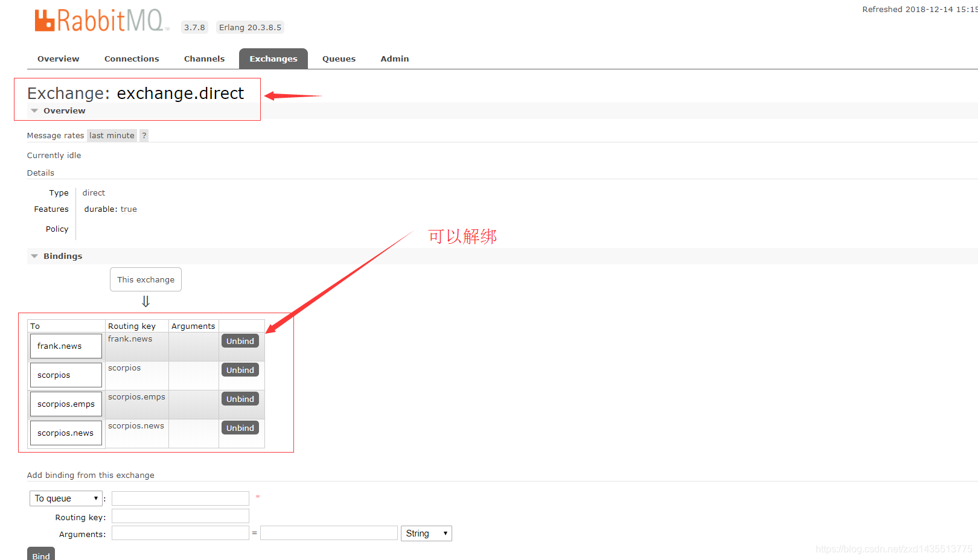
Task: Open the message rates help question mark
Action: pyautogui.click(x=144, y=136)
